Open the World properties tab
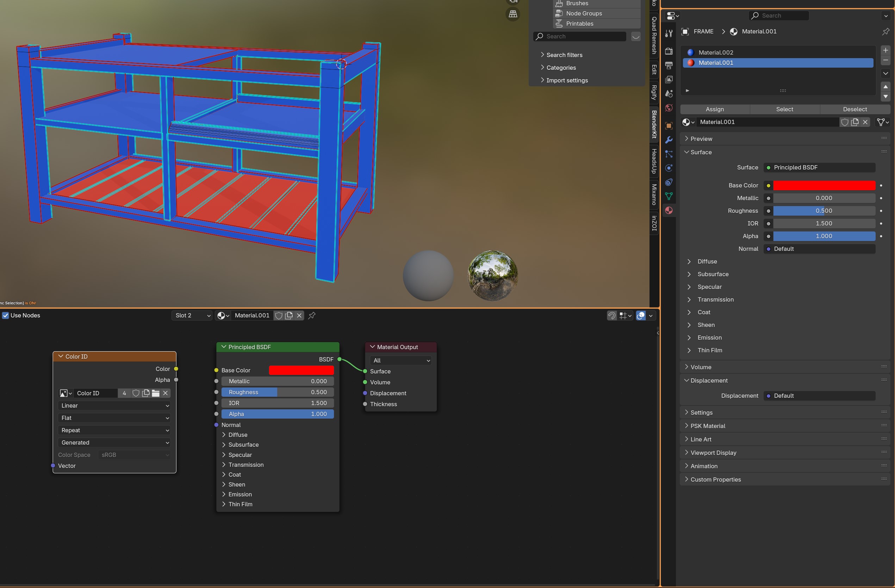Viewport: 895px width, 588px height. (x=669, y=108)
